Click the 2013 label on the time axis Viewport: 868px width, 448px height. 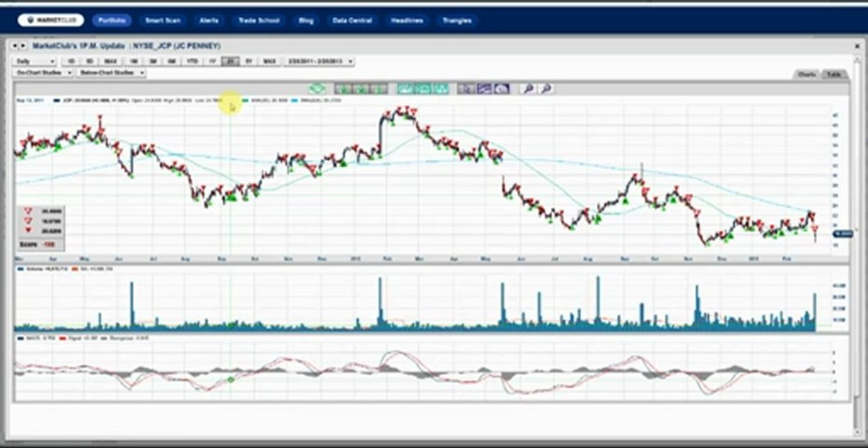[754, 258]
